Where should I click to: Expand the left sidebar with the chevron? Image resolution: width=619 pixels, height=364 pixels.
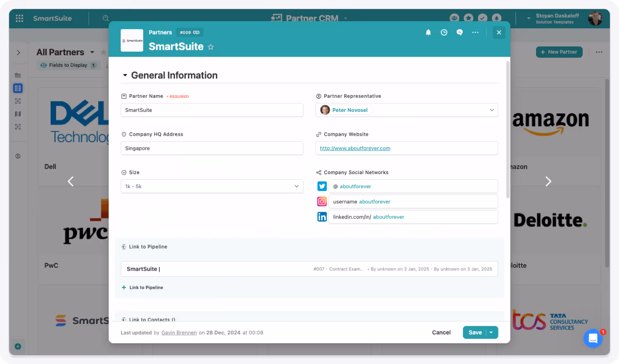(x=18, y=52)
